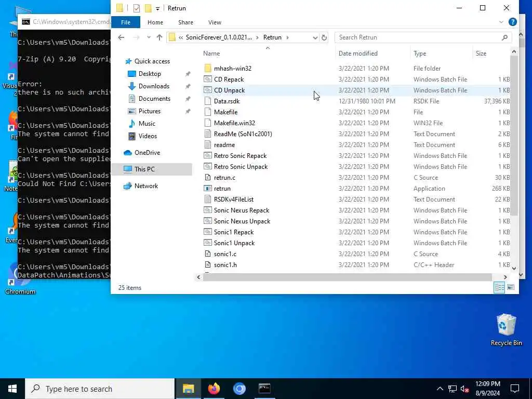The width and height of the screenshot is (532, 399).
Task: Open Command Prompt from the taskbar
Action: pos(264,389)
